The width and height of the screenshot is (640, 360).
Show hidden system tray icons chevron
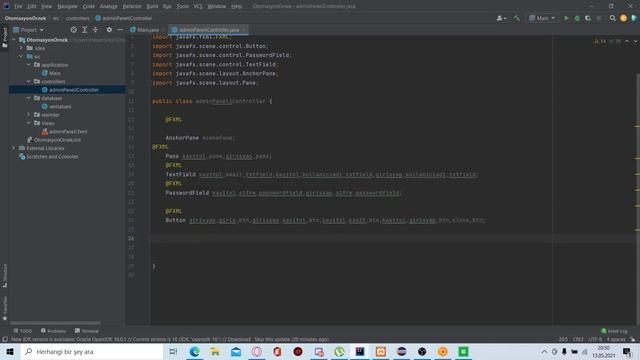(x=544, y=351)
